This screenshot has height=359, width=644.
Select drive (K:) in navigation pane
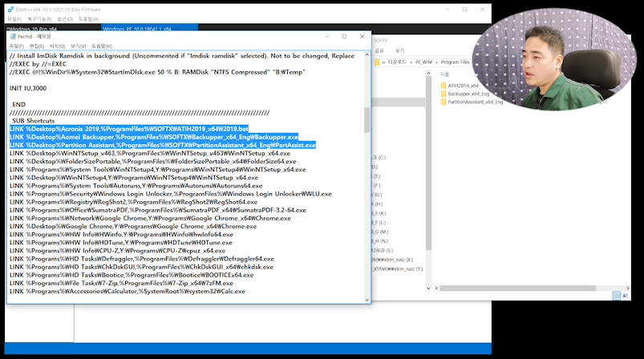pyautogui.click(x=379, y=213)
